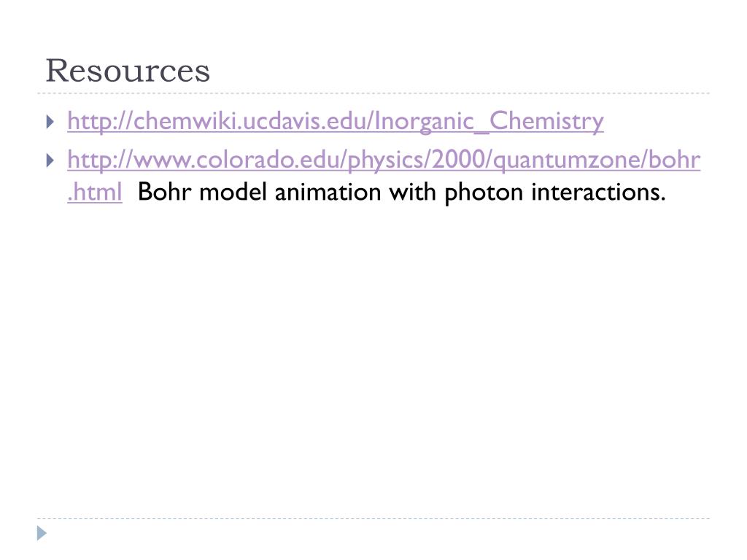Image resolution: width=747 pixels, height=560 pixels.
Task: Click "2000" inside the colorado.edu URL
Action: 458,160
